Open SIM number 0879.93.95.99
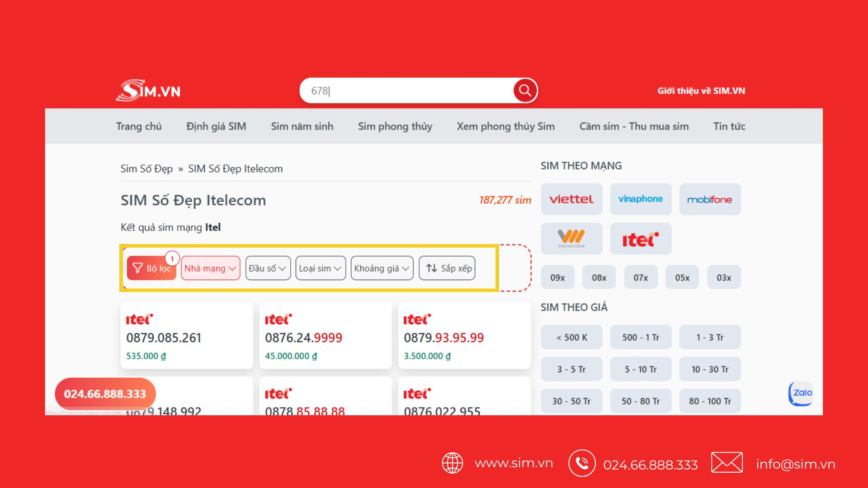The height and width of the screenshot is (488, 868). (x=443, y=338)
